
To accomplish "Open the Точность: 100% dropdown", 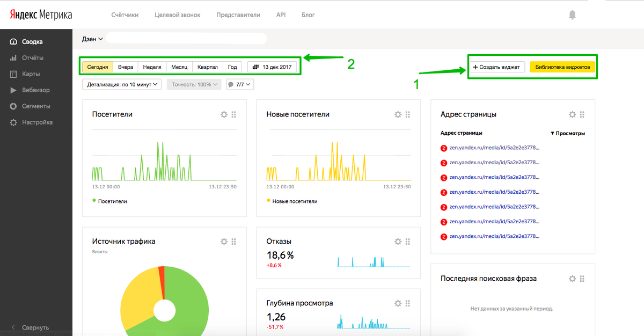I will 194,84.
